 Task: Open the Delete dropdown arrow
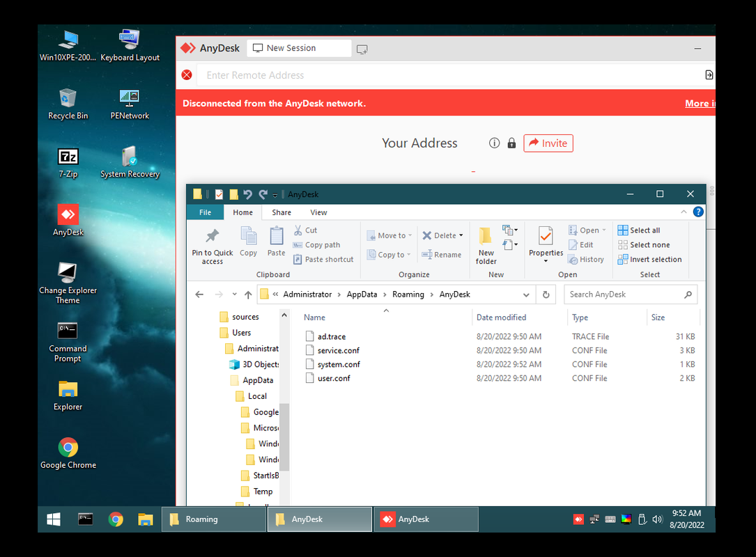461,235
